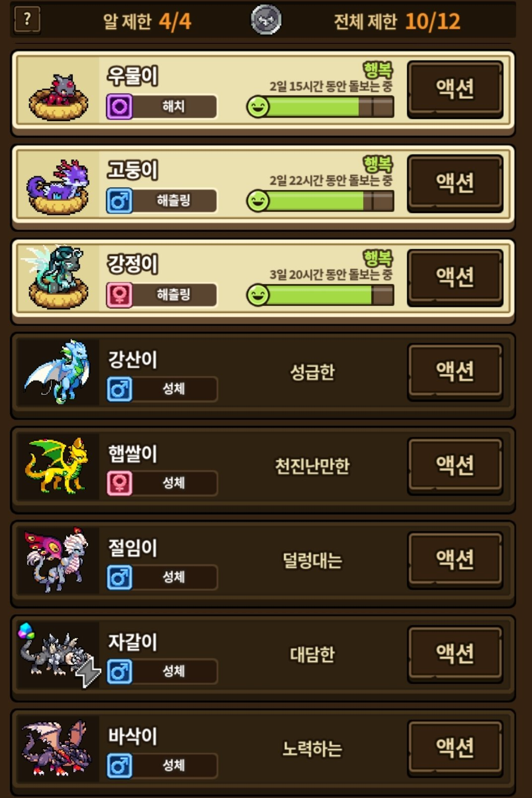Tap the 액션 button for 바삭이
The width and height of the screenshot is (532, 798).
coord(455,748)
